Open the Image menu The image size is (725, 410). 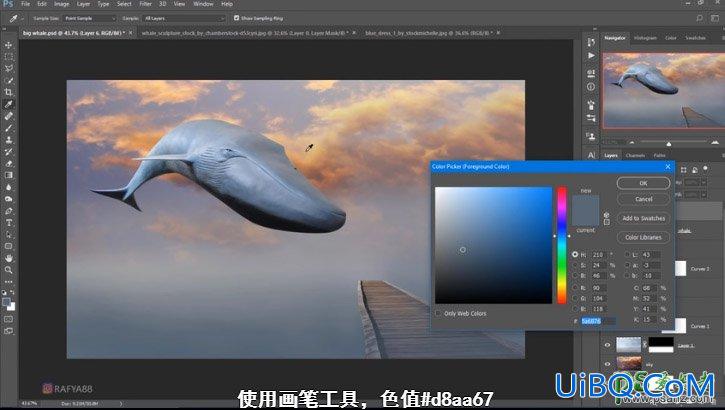[x=61, y=4]
